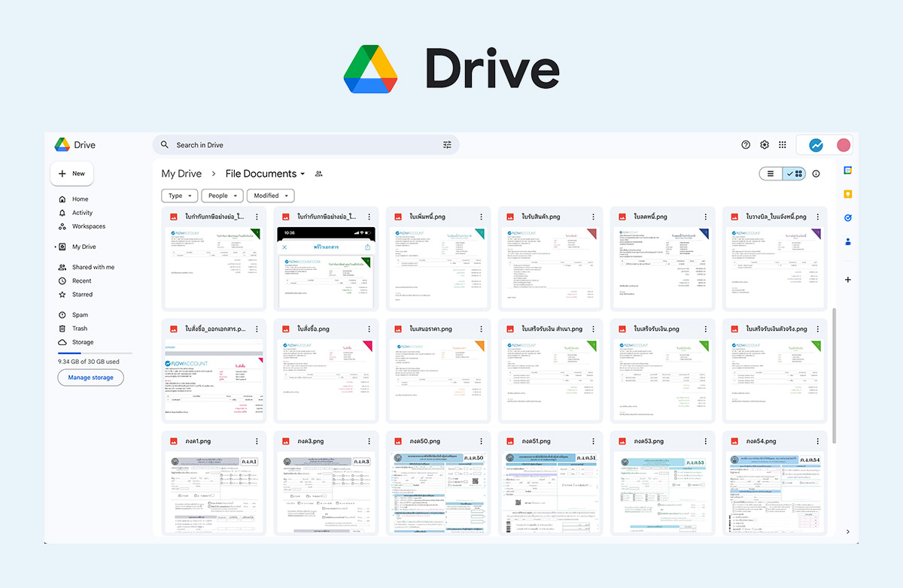903x588 pixels.
Task: Open the Help question mark icon
Action: pos(746,144)
